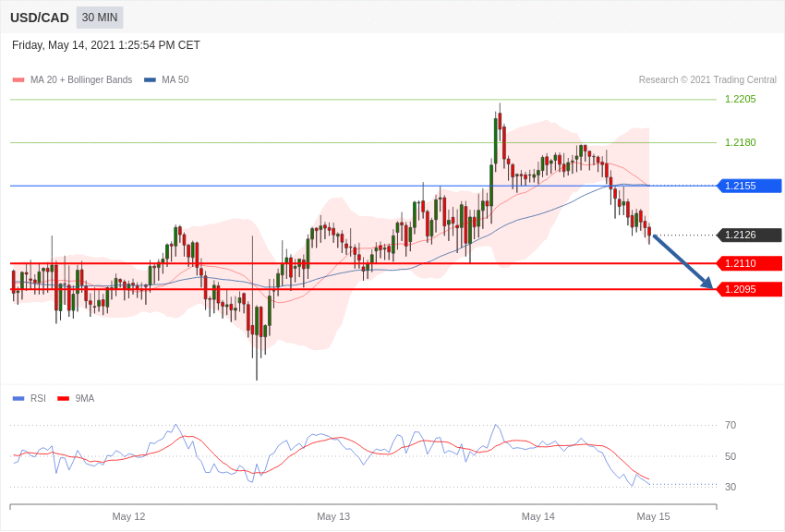Click the 1.2205 resistance level label

click(741, 99)
